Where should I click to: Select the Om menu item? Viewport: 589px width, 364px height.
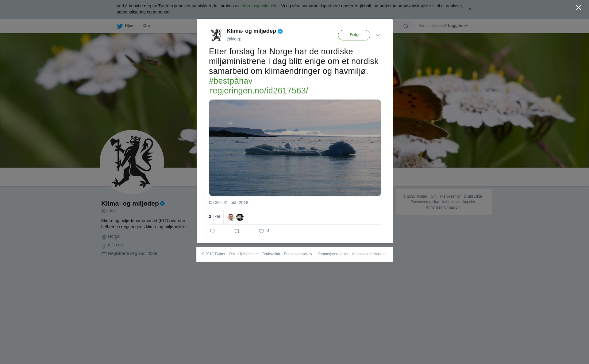[146, 26]
